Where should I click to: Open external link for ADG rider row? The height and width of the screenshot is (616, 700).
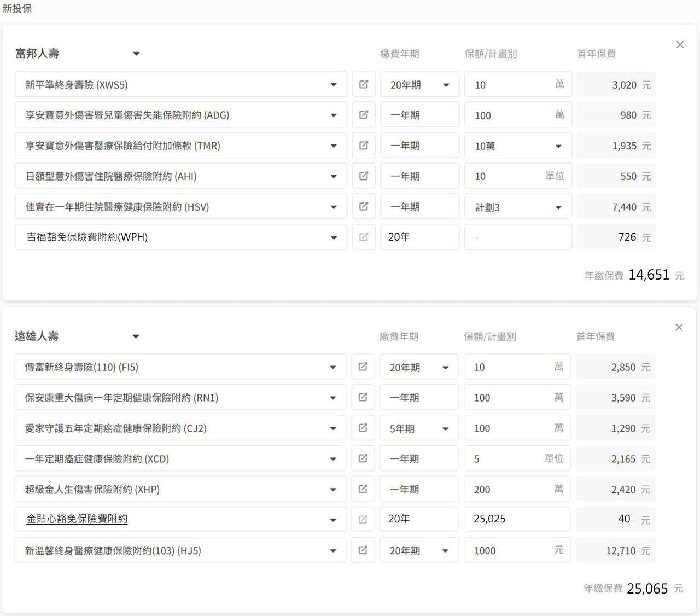[x=364, y=115]
